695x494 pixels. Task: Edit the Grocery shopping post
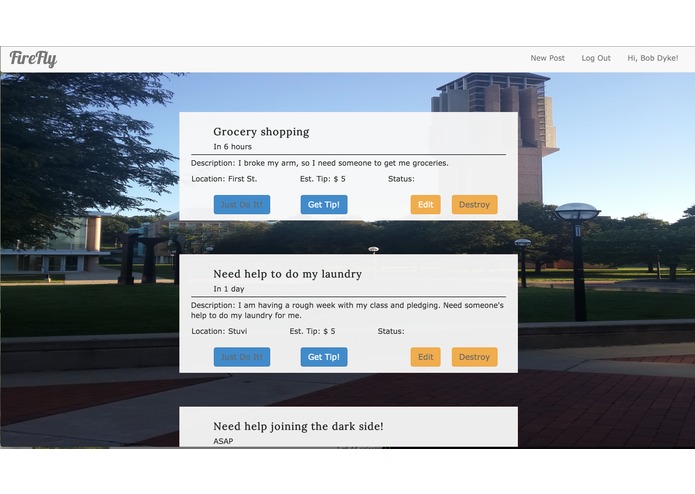tap(426, 205)
